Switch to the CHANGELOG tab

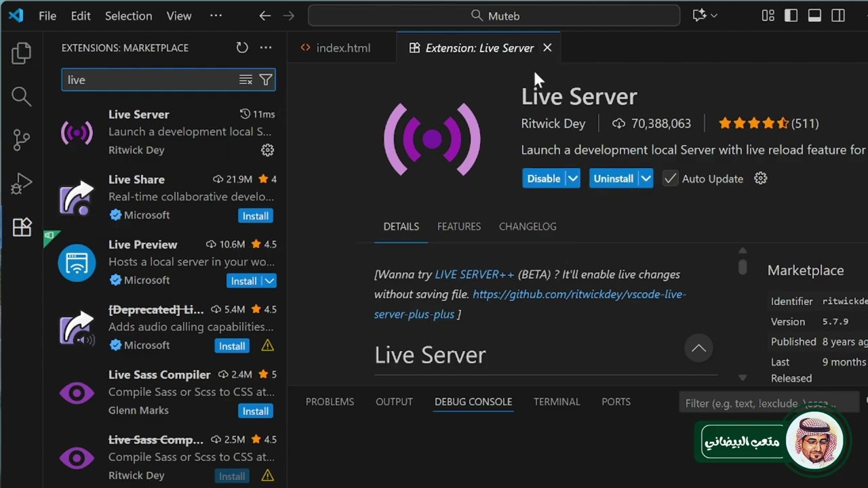click(528, 226)
